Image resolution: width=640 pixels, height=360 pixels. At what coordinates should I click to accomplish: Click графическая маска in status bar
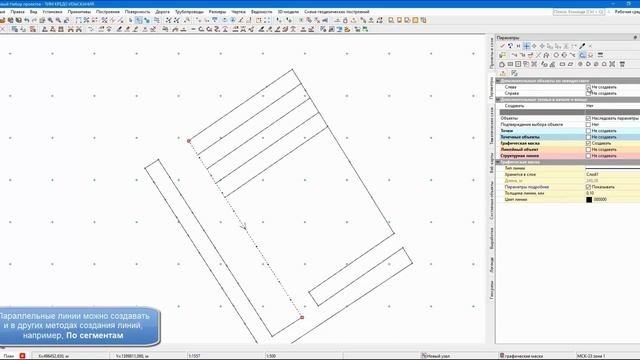click(521, 356)
